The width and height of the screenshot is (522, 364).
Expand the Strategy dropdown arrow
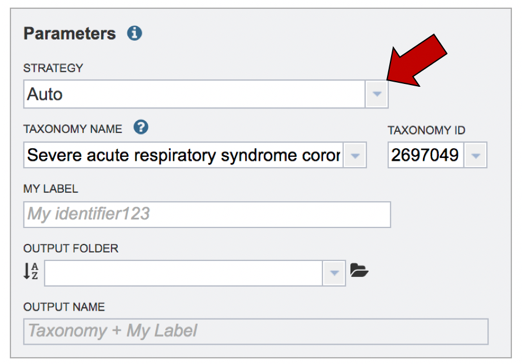coord(377,94)
